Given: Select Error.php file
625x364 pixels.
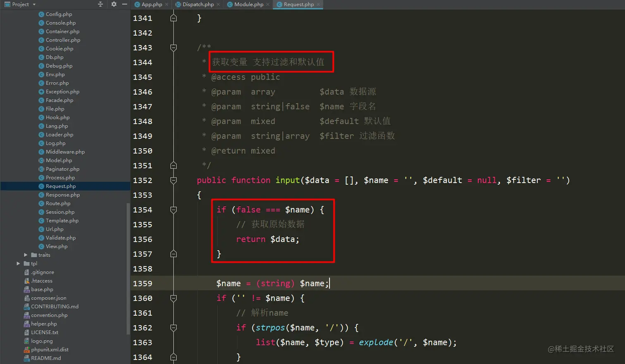Looking at the screenshot, I should point(57,83).
